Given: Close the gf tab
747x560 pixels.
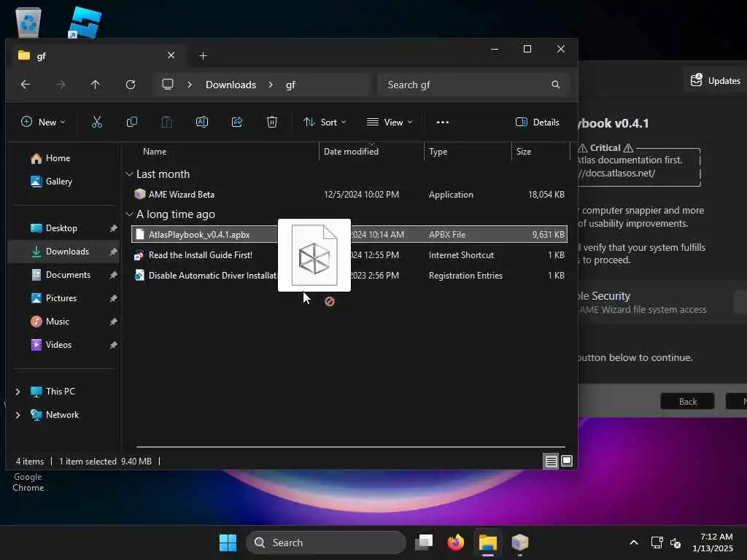Looking at the screenshot, I should [x=171, y=55].
